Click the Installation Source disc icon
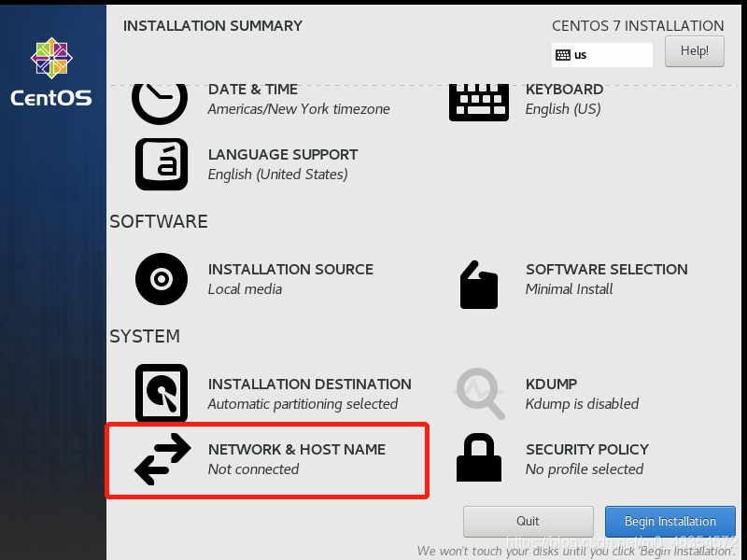The height and width of the screenshot is (560, 747). click(162, 279)
